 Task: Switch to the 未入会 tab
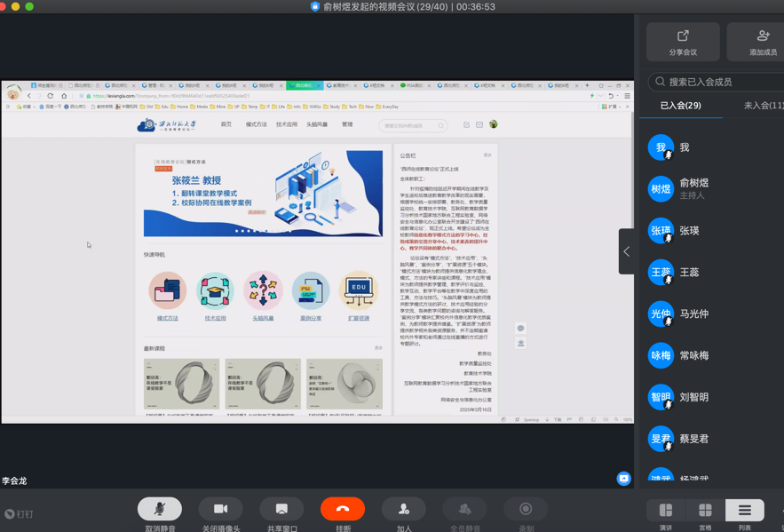click(763, 106)
